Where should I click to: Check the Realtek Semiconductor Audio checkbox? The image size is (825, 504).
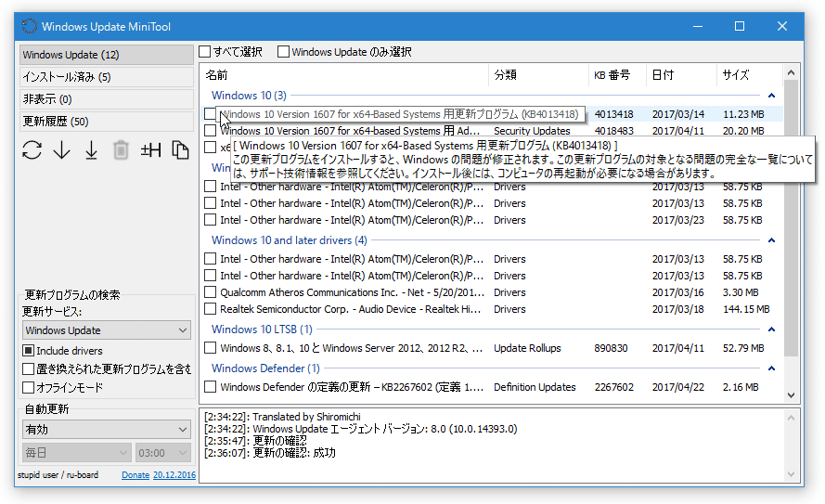[x=210, y=309]
